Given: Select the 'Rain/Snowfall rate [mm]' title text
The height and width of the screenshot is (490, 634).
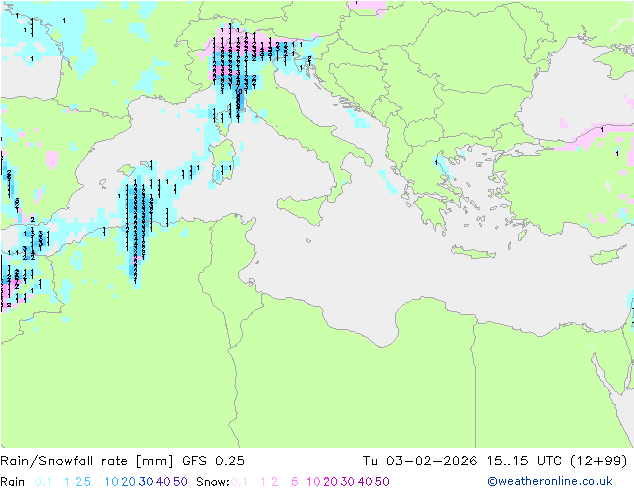Looking at the screenshot, I should point(87,461).
